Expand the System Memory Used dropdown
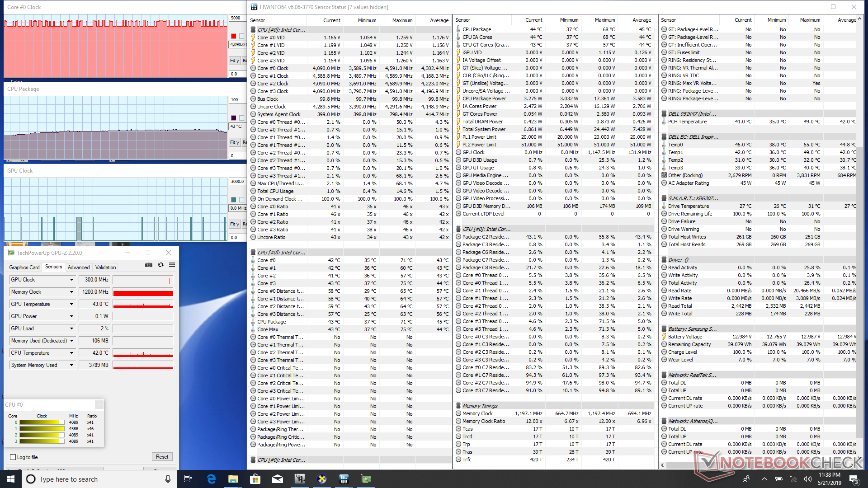Image resolution: width=868 pixels, height=488 pixels. [71, 365]
